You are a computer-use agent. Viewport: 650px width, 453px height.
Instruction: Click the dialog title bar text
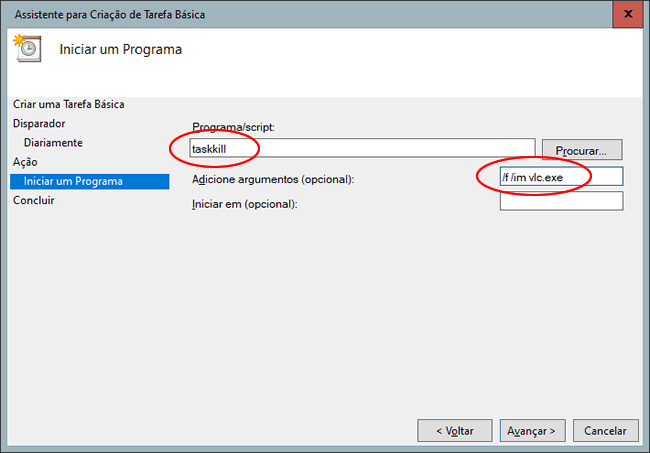point(104,14)
